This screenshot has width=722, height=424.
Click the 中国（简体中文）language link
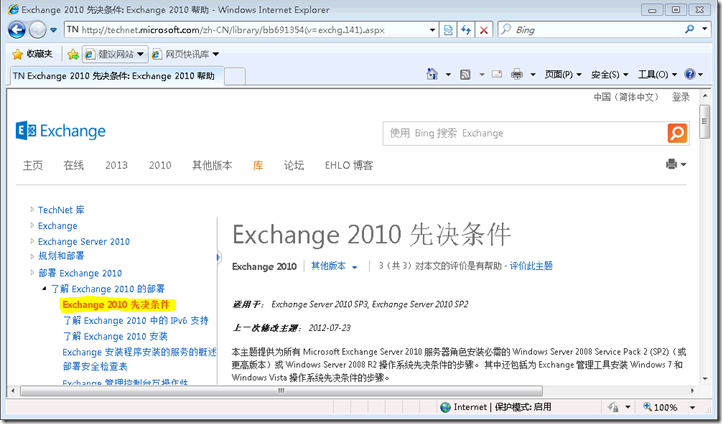(x=626, y=97)
